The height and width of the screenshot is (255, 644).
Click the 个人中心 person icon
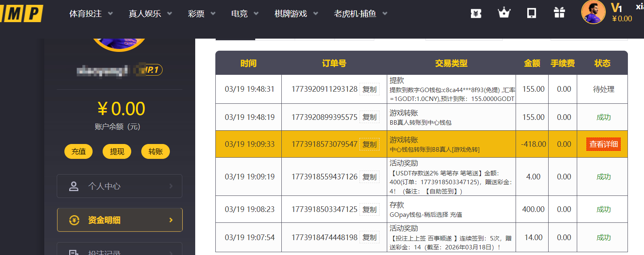tap(74, 186)
